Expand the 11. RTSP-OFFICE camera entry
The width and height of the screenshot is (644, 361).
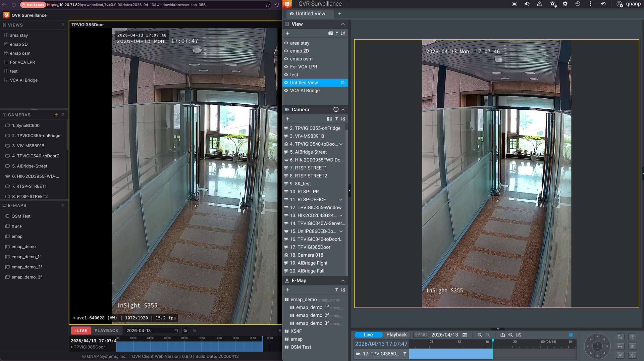341,200
